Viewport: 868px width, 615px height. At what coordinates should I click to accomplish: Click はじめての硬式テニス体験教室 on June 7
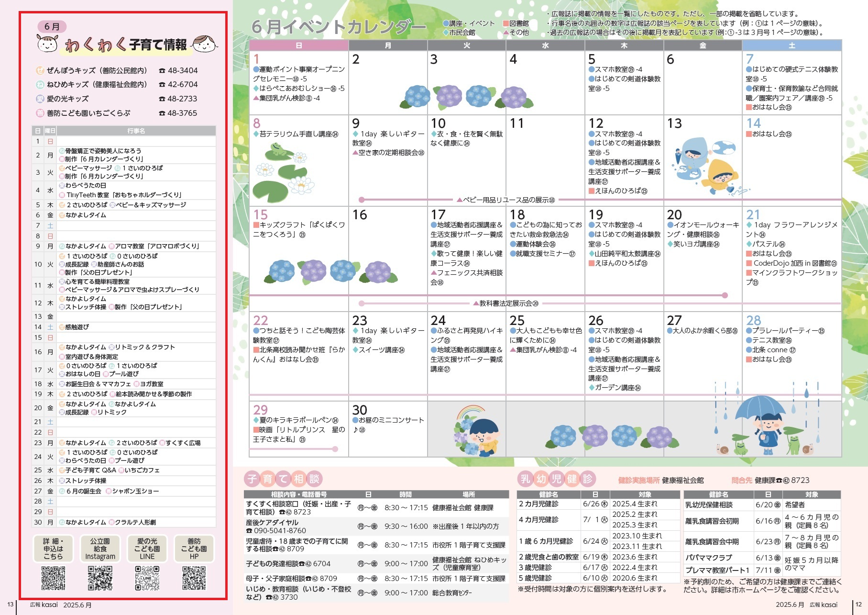coord(791,74)
